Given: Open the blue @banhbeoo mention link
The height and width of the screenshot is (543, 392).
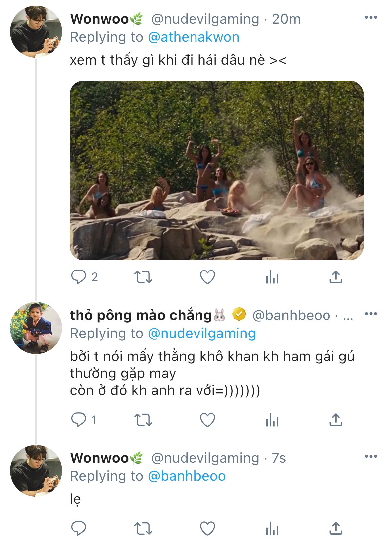Looking at the screenshot, I should [187, 476].
